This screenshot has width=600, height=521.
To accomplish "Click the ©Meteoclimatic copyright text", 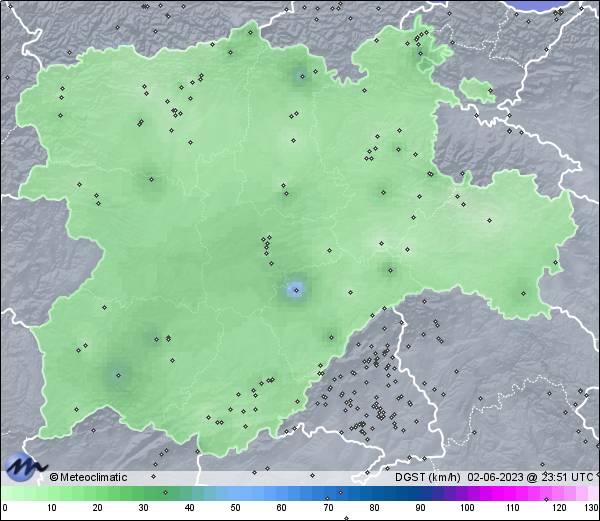I will pyautogui.click(x=88, y=477).
